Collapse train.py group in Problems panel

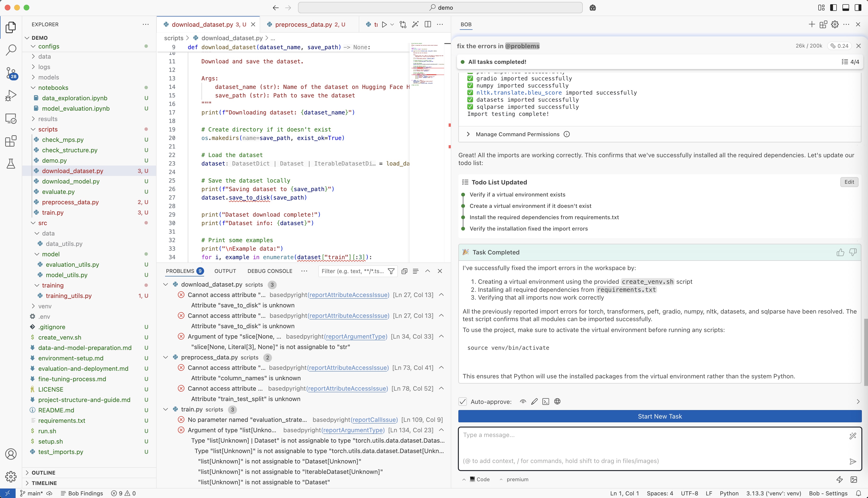166,409
